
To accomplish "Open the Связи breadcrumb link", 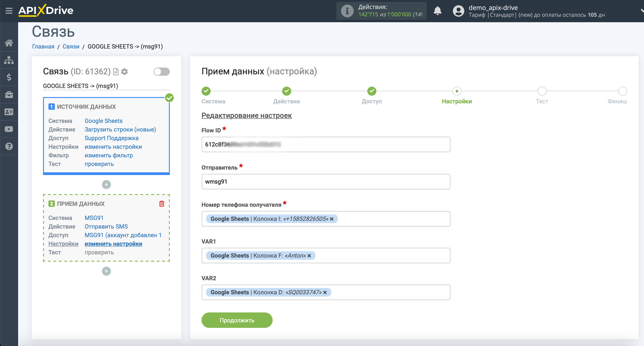I will pyautogui.click(x=71, y=46).
